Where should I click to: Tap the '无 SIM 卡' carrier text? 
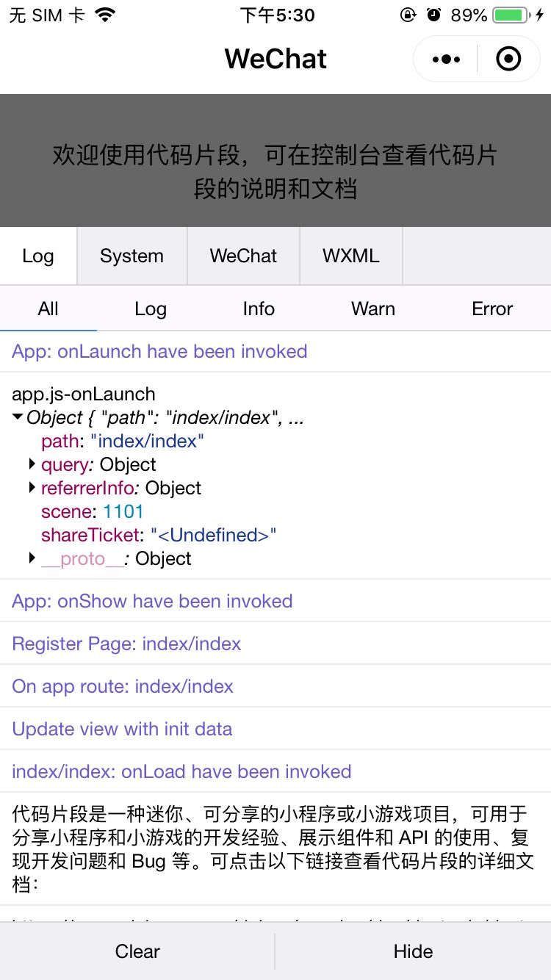[47, 15]
